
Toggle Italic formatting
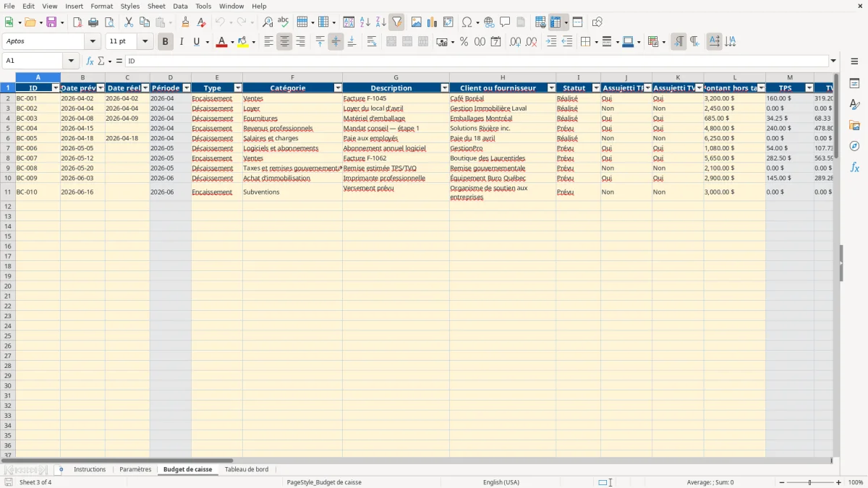pos(182,42)
